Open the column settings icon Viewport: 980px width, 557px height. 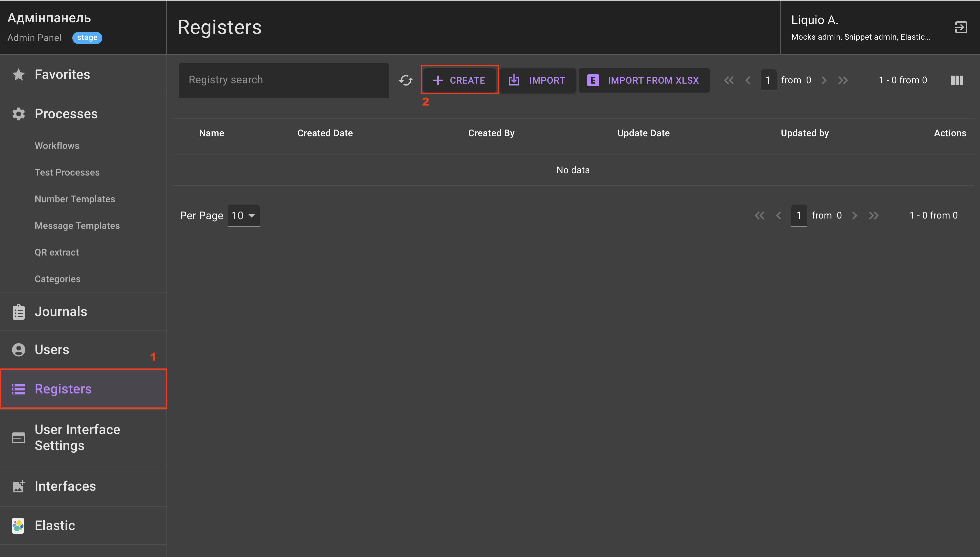click(957, 80)
